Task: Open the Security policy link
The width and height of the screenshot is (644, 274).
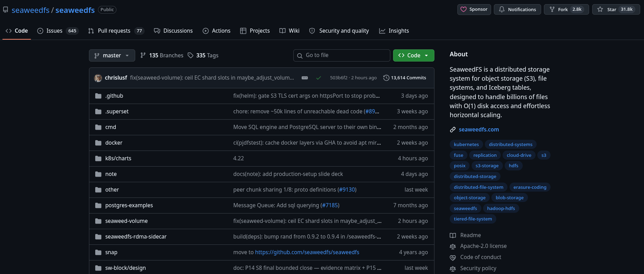Action: (473, 268)
